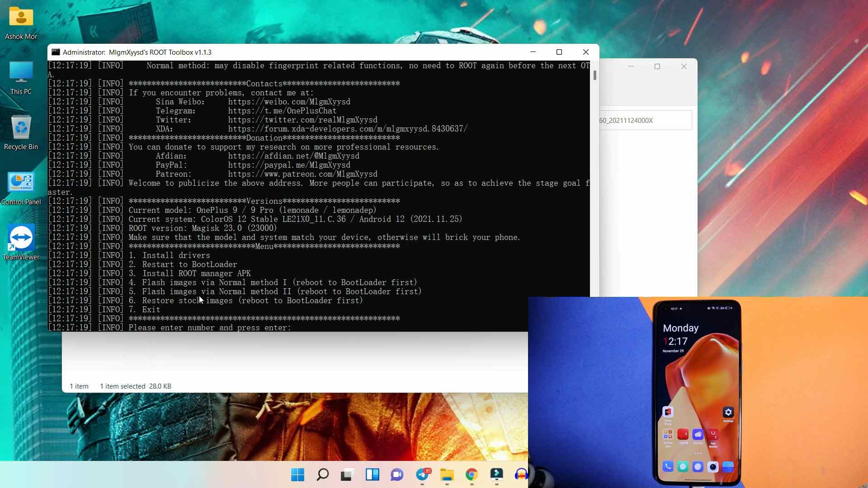
Task: Click menu line '4. Flash images via Normal method I'
Action: (273, 282)
